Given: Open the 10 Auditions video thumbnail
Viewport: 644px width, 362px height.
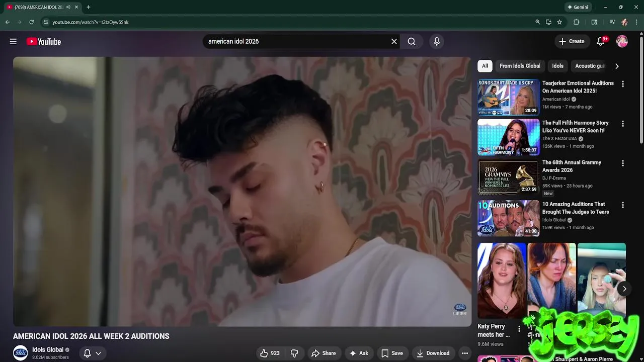Looking at the screenshot, I should pyautogui.click(x=508, y=218).
